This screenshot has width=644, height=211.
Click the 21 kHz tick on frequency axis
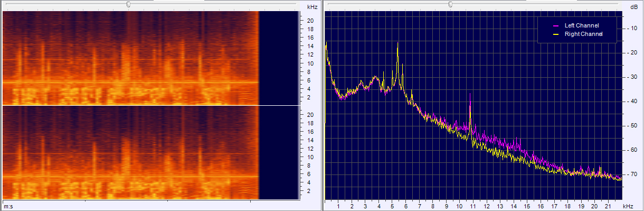(x=608, y=206)
